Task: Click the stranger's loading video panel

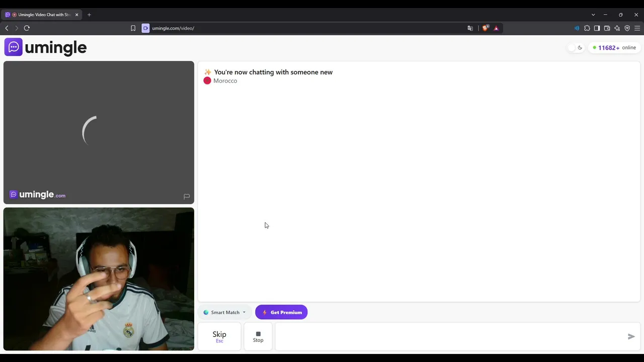Action: pyautogui.click(x=99, y=132)
